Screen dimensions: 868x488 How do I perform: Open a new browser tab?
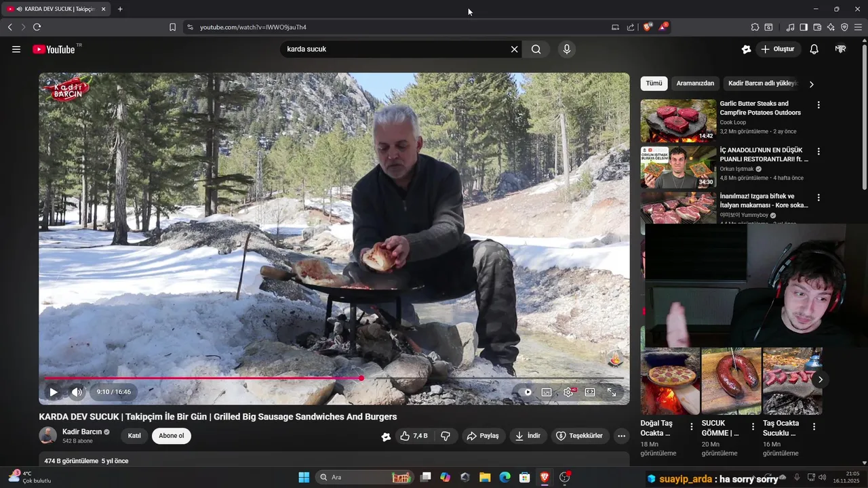(120, 9)
